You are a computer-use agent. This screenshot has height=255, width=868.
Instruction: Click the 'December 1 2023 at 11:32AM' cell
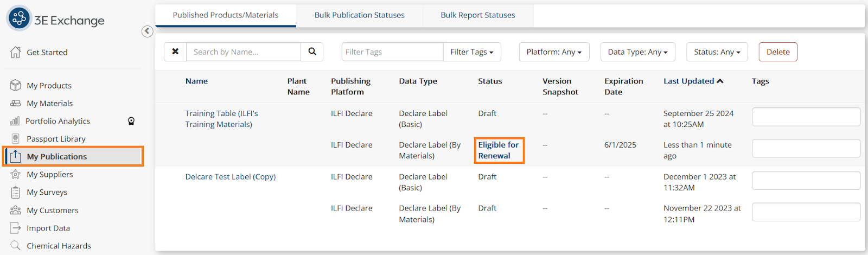tap(699, 182)
